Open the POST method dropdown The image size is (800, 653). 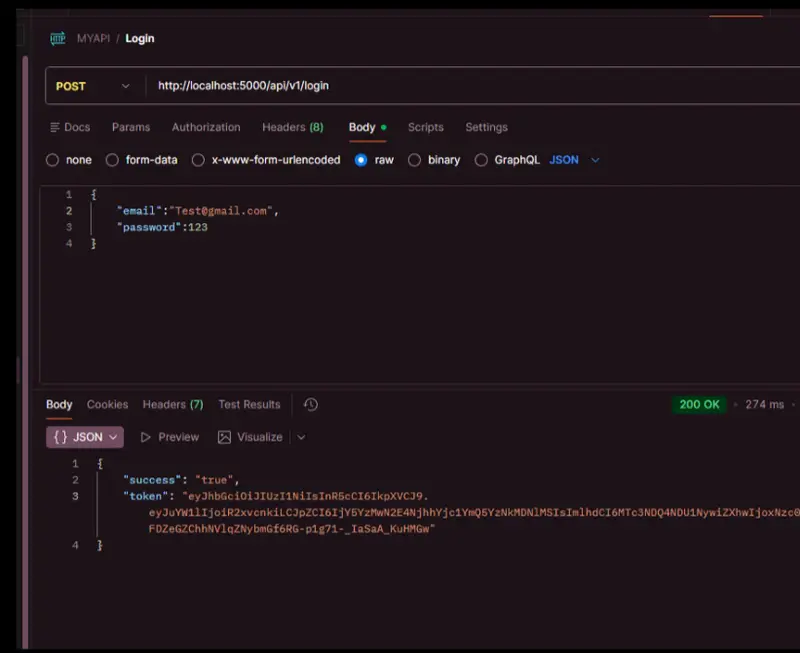93,86
